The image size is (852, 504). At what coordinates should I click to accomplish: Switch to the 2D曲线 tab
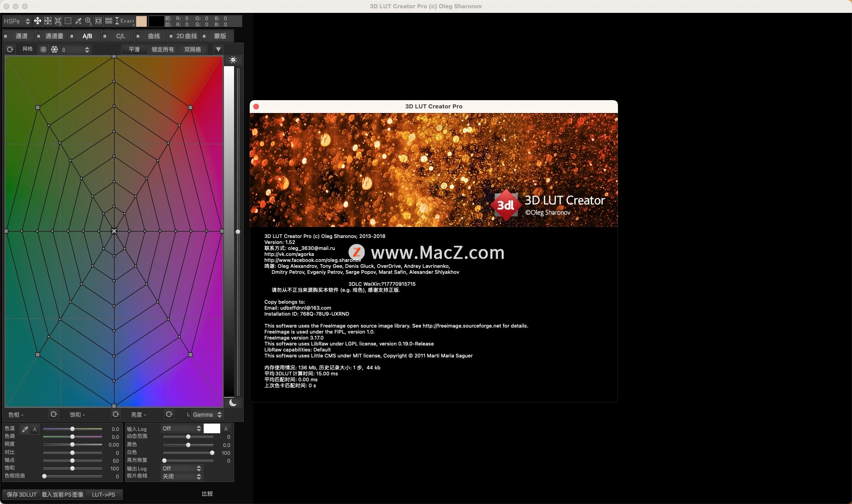[187, 36]
